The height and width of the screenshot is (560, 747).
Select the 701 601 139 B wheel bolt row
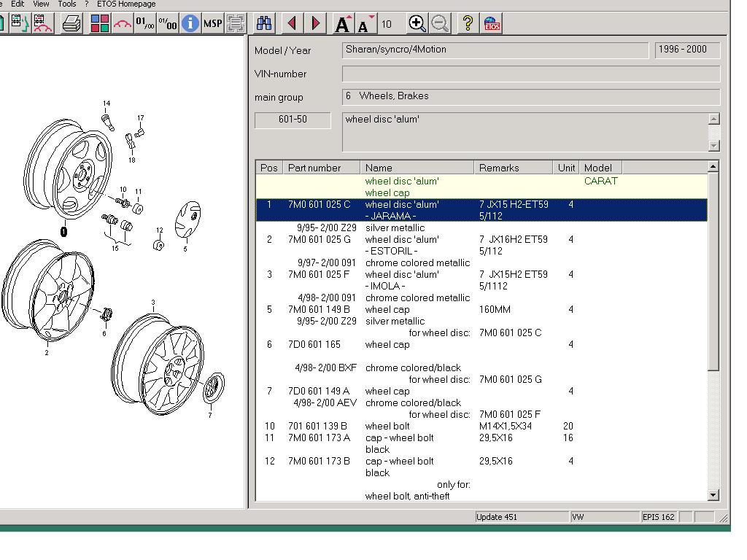(387, 426)
